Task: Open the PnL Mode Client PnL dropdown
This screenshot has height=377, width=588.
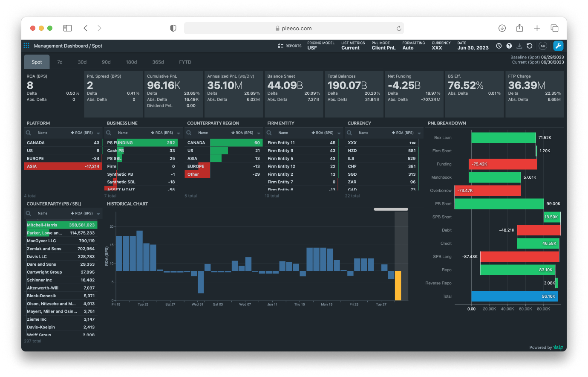Action: [383, 46]
